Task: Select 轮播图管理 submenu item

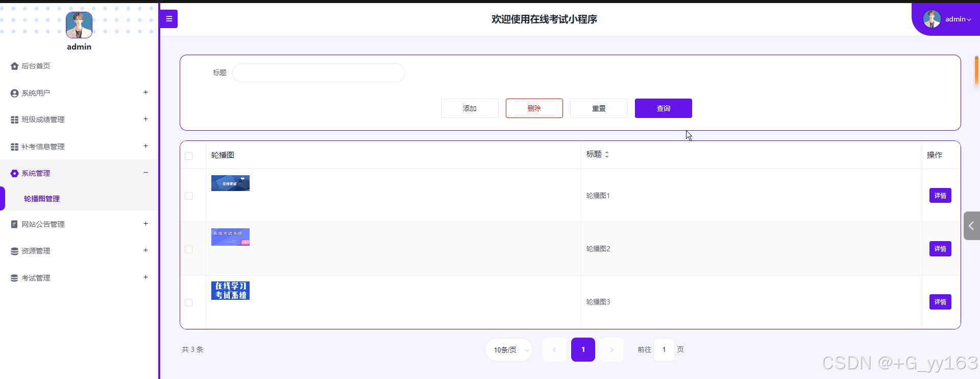Action: click(x=79, y=199)
